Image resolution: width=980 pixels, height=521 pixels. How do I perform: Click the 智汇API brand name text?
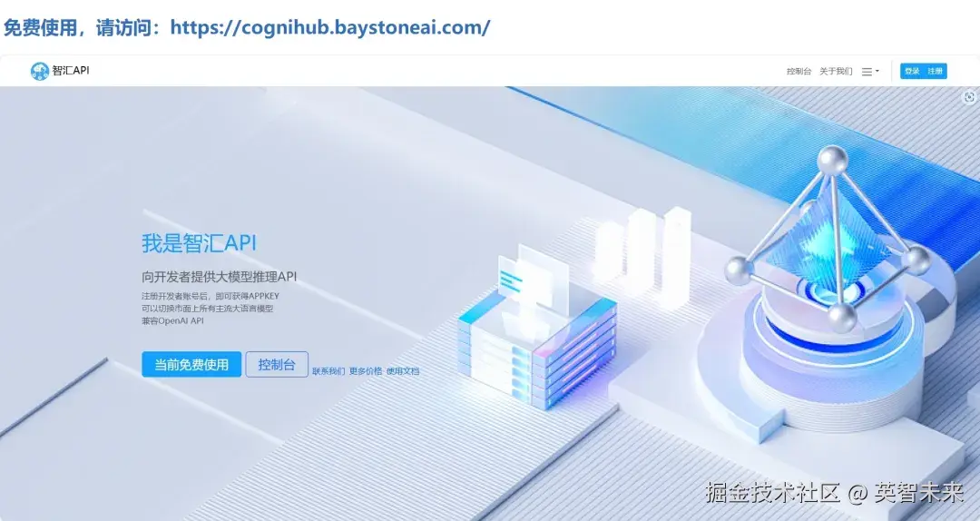(71, 71)
